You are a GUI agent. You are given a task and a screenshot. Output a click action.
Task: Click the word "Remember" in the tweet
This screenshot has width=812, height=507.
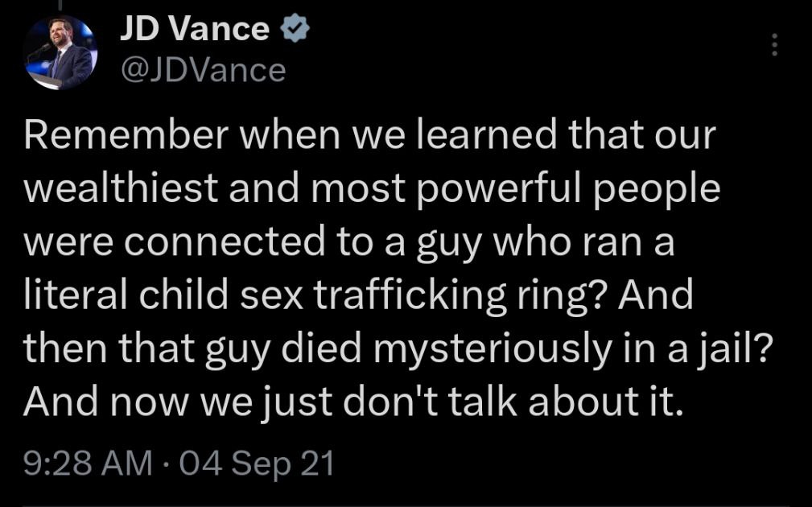click(126, 134)
